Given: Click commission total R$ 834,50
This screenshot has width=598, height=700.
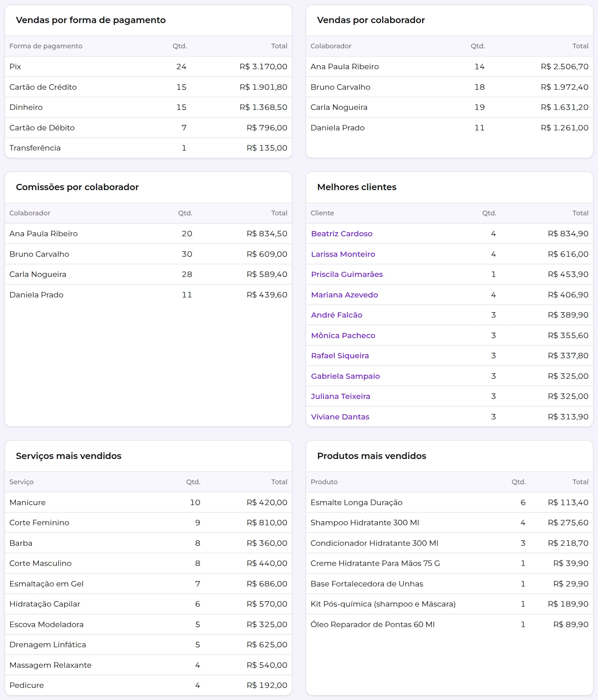Looking at the screenshot, I should tap(267, 234).
